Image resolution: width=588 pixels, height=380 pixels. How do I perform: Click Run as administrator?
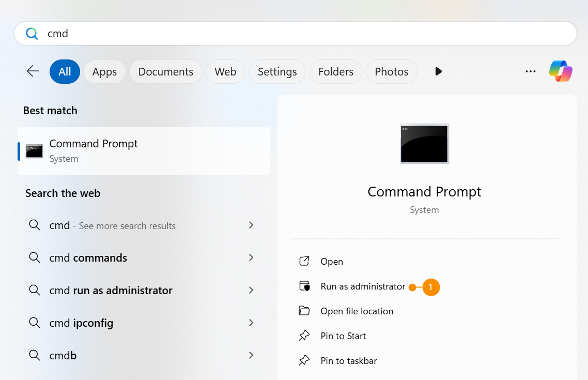(362, 286)
